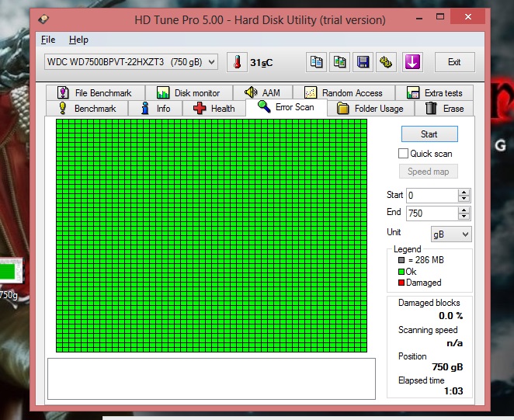
Task: Click copy info to clipboard icon
Action: (x=316, y=62)
